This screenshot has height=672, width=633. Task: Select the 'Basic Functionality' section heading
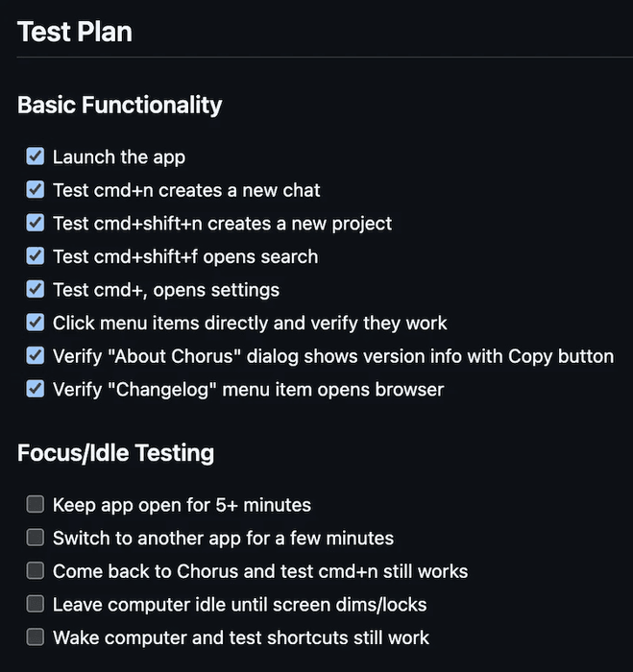click(x=120, y=105)
